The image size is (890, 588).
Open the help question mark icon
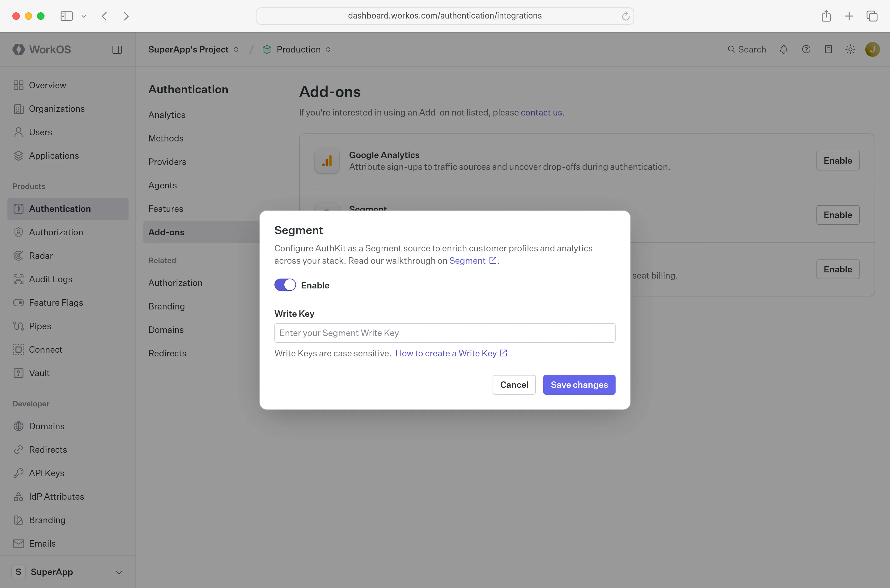(806, 49)
